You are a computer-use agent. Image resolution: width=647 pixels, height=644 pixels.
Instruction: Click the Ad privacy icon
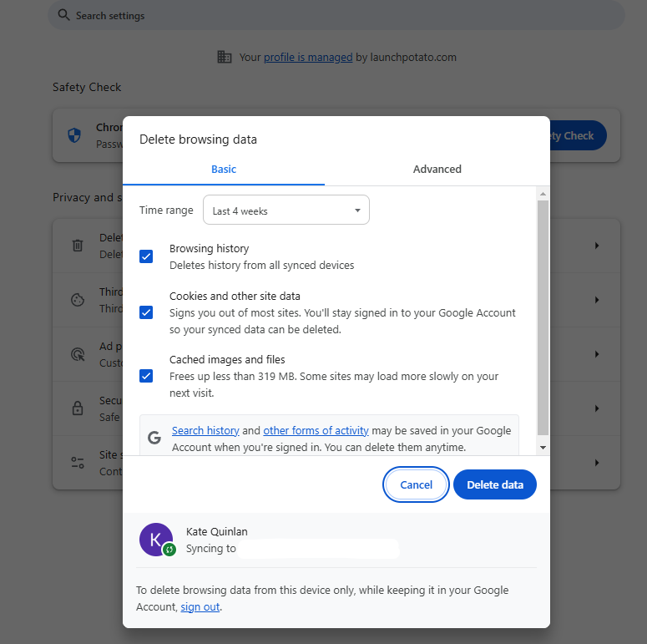tap(78, 354)
